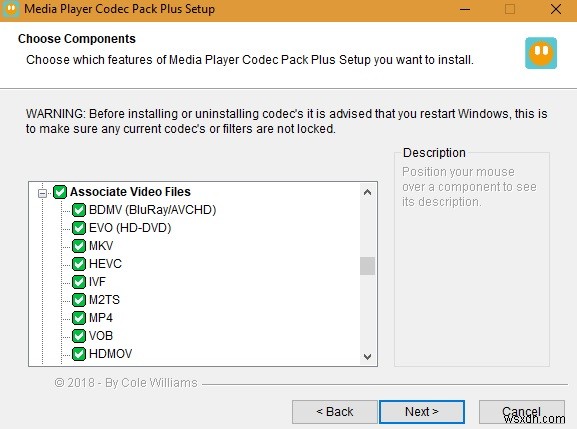Screen dimensions: 577x429
Task: Disable the HDMOV checkbox
Action: [79, 354]
